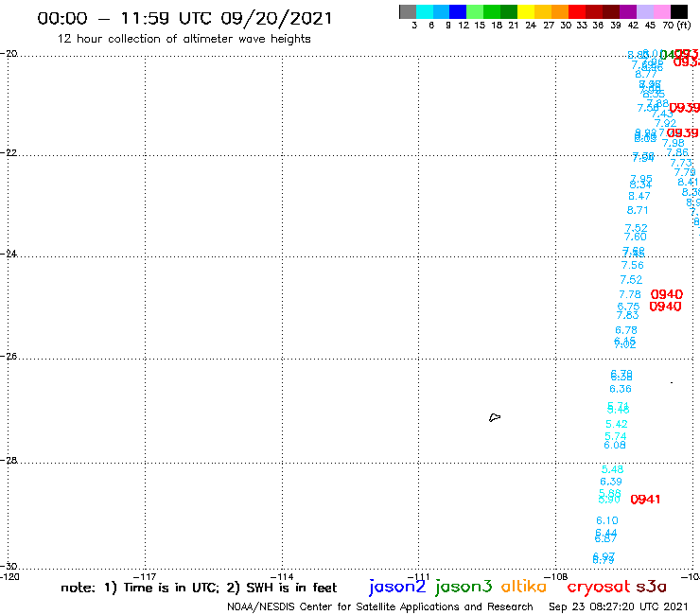Select the longitude axis label -120

(x=9, y=576)
